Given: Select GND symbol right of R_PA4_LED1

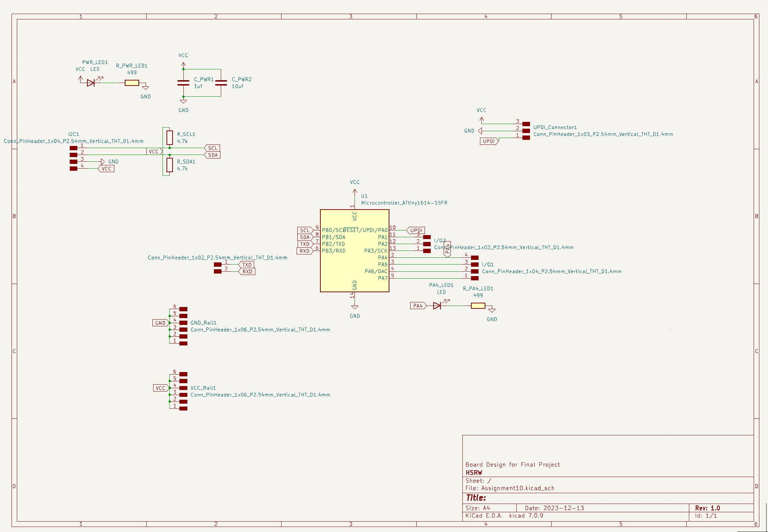Looking at the screenshot, I should 492,309.
